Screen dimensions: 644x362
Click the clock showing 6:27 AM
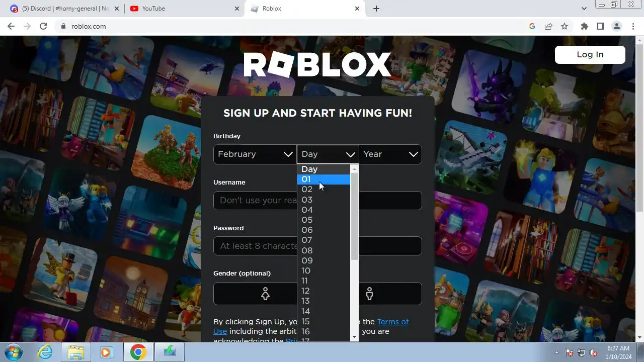pyautogui.click(x=618, y=348)
